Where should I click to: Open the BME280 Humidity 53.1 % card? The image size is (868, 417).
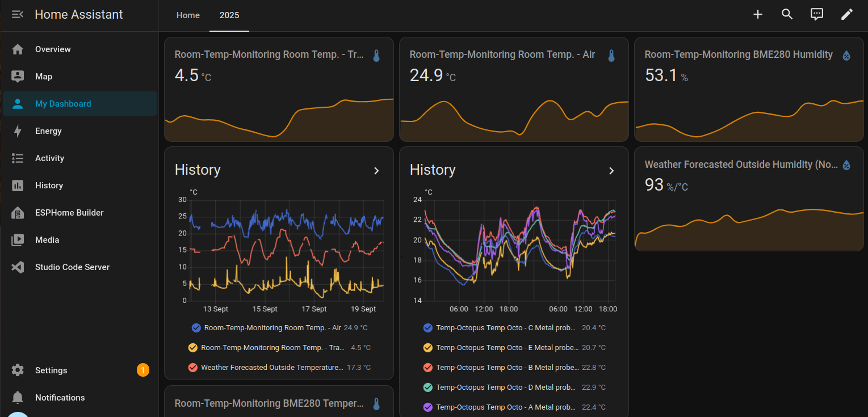(749, 89)
